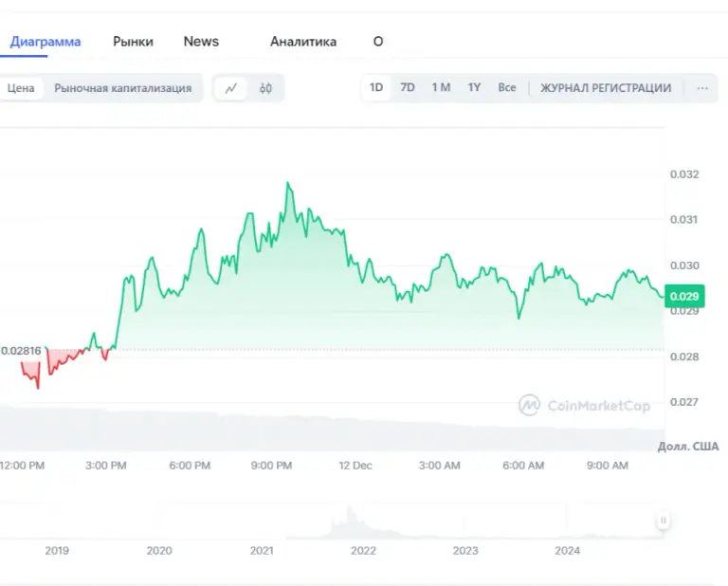The width and height of the screenshot is (728, 586).
Task: Open the Диаграмма tab
Action: click(45, 42)
